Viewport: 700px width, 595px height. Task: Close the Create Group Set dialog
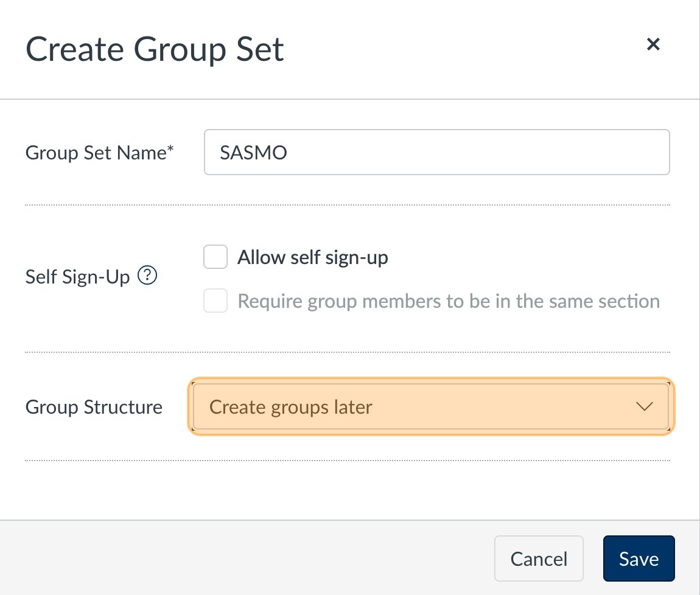click(x=653, y=44)
